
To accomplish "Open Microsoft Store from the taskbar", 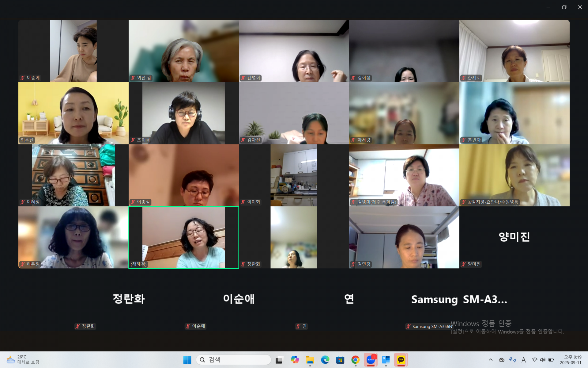I will coord(340,360).
